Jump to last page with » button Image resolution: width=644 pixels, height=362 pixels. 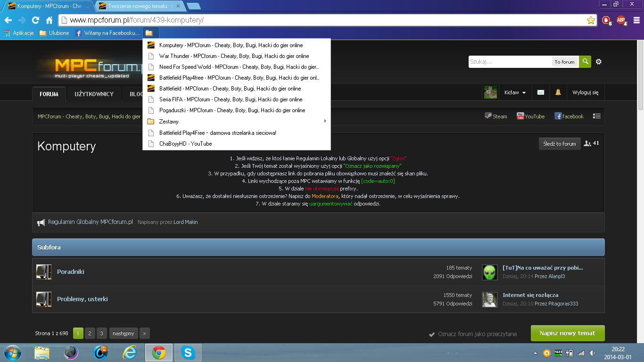pyautogui.click(x=145, y=333)
